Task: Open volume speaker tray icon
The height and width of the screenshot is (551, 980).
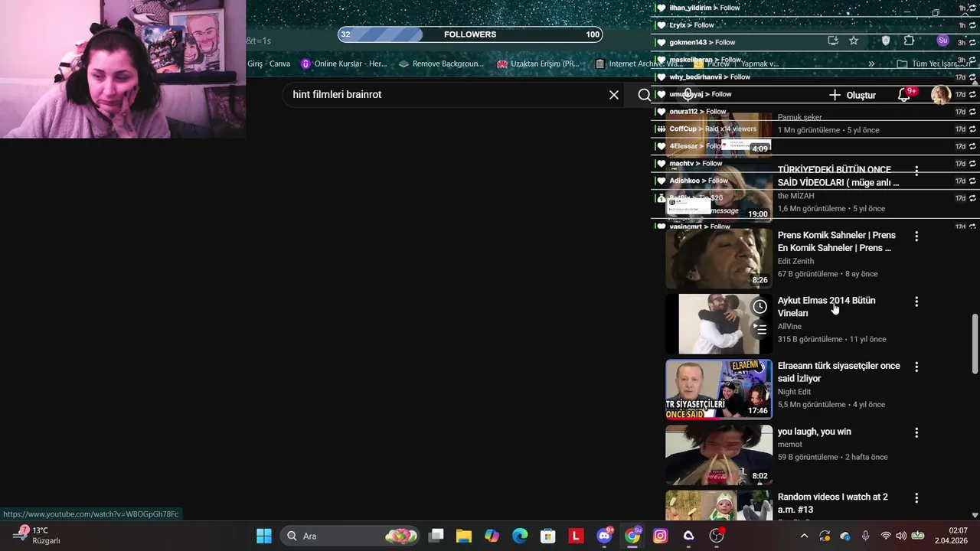Action: tap(901, 536)
